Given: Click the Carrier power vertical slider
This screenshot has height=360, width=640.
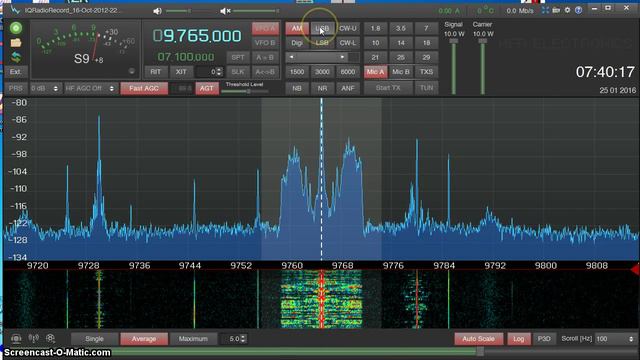Looking at the screenshot, I should (483, 67).
